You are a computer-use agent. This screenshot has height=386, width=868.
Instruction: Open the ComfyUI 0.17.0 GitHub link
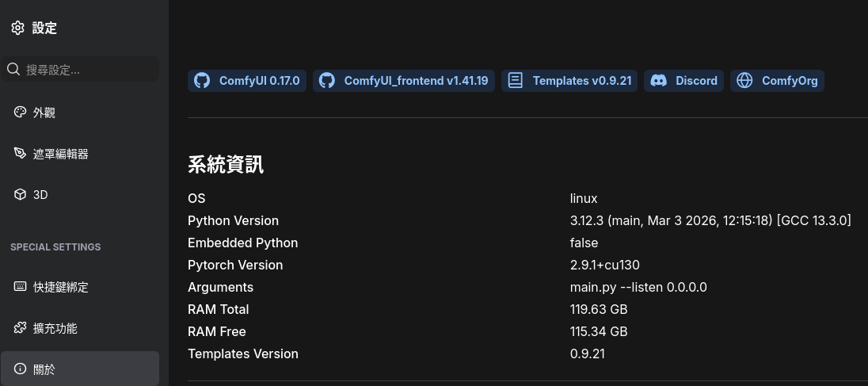[x=247, y=81]
